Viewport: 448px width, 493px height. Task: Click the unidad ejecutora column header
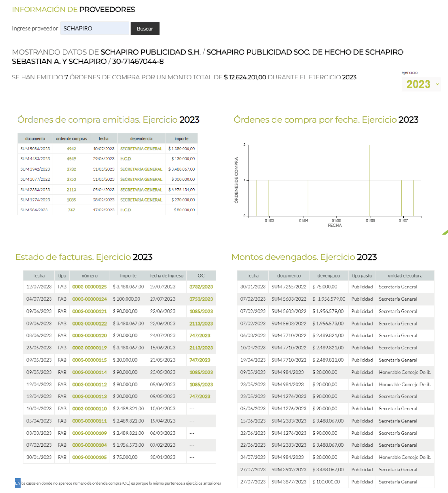coord(405,276)
